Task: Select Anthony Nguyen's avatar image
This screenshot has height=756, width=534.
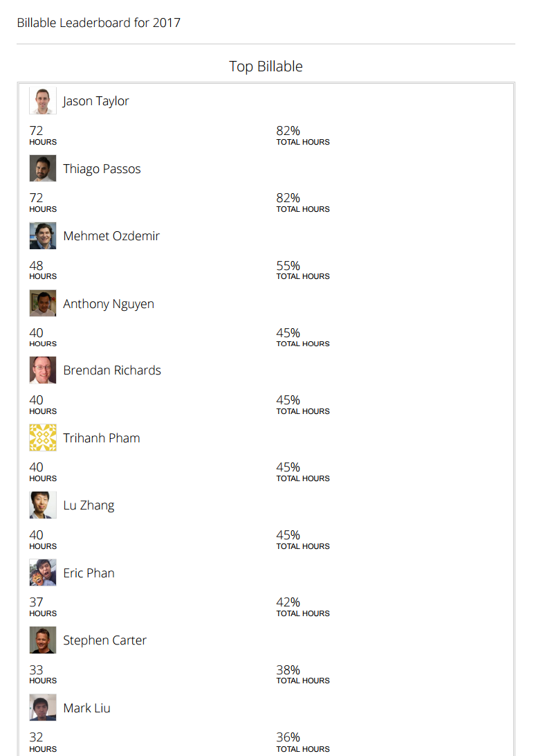Action: [43, 303]
